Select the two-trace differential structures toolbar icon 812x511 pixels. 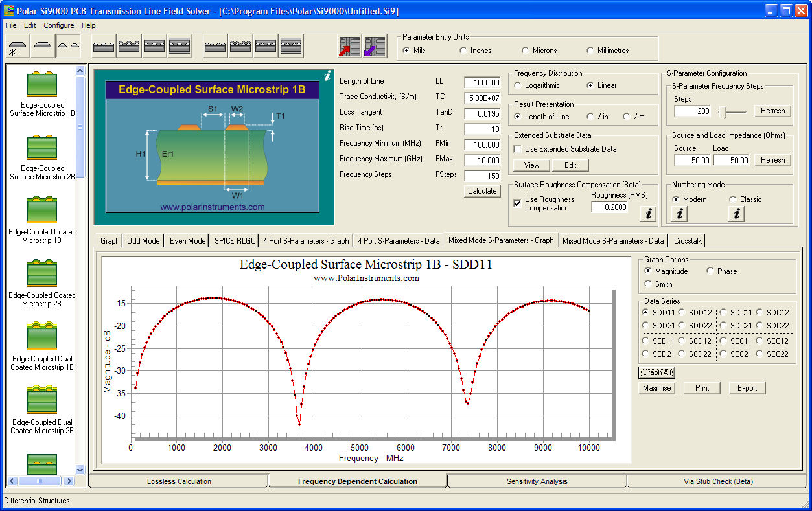[68, 47]
